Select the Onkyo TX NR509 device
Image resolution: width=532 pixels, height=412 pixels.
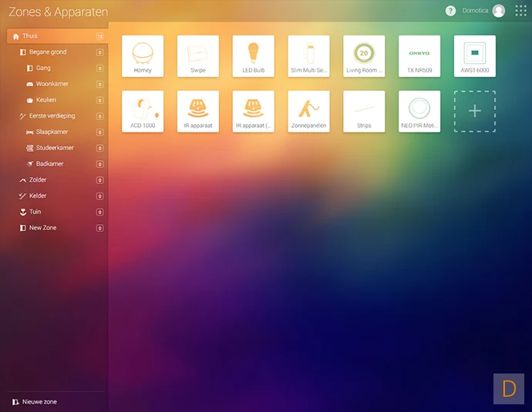(x=419, y=56)
